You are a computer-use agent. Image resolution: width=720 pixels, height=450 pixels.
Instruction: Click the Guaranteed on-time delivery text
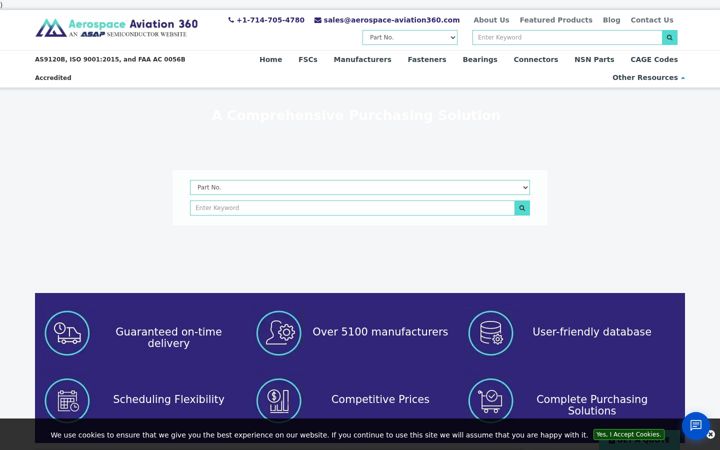pyautogui.click(x=169, y=338)
